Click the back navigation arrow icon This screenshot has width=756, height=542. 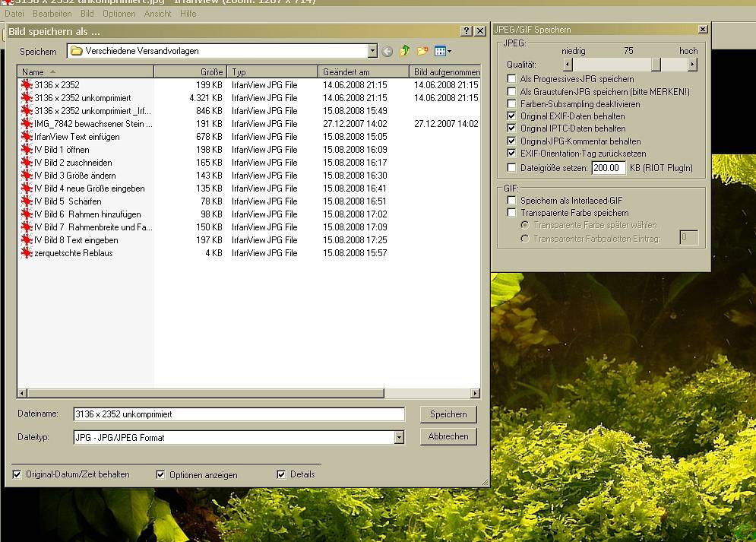pyautogui.click(x=387, y=52)
